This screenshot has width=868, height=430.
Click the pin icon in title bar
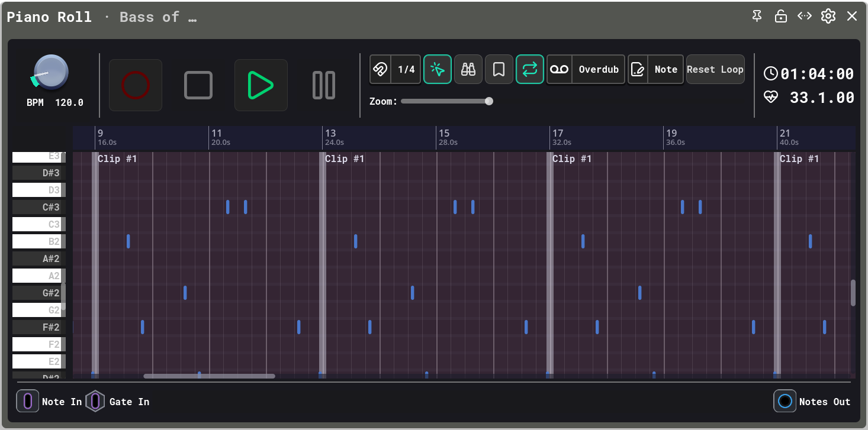tap(757, 16)
